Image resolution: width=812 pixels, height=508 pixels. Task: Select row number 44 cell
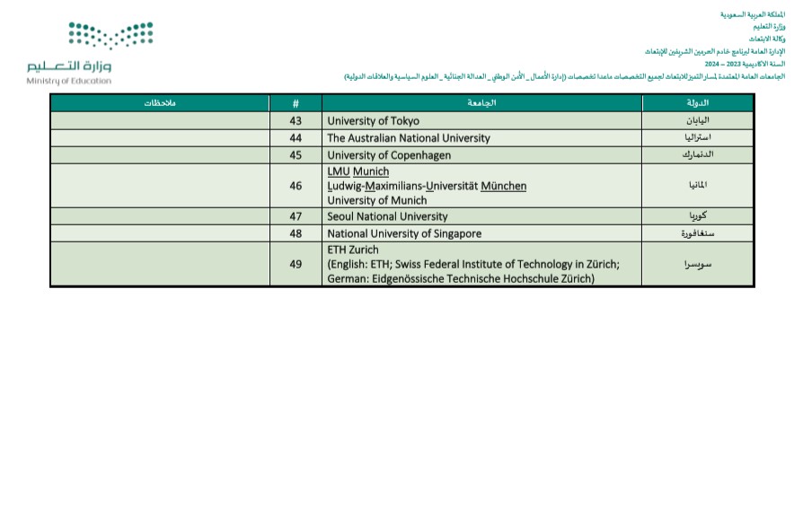click(x=296, y=138)
